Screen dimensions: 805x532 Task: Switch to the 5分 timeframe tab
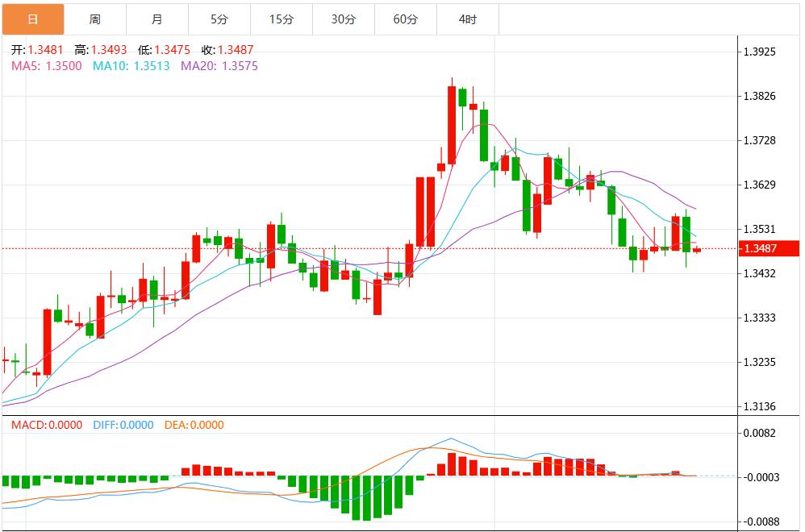(219, 19)
